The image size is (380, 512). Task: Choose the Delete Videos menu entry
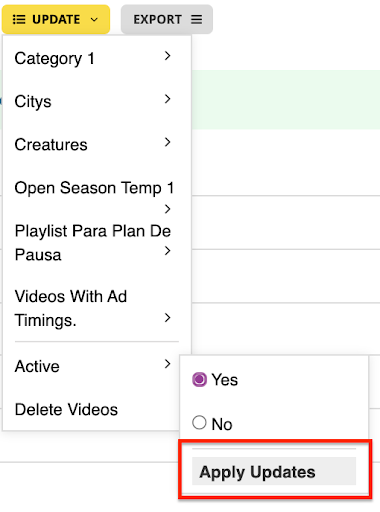pyautogui.click(x=66, y=409)
